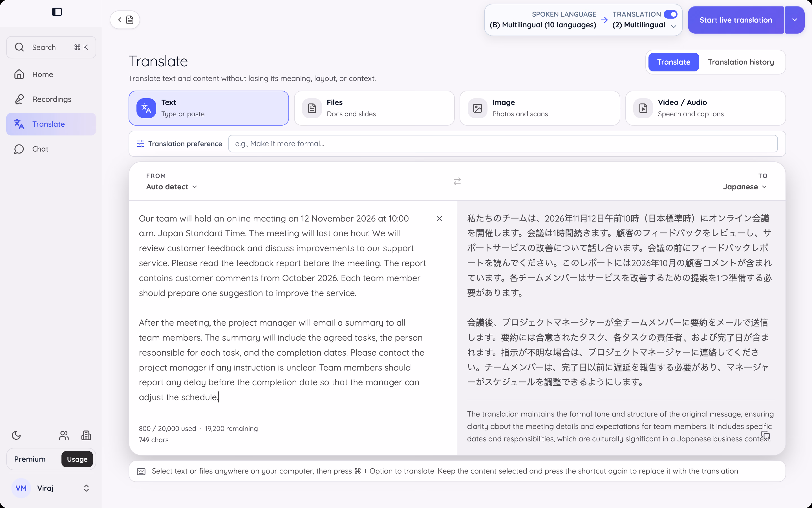The height and width of the screenshot is (508, 812).
Task: Swap source and target languages
Action: (x=457, y=181)
